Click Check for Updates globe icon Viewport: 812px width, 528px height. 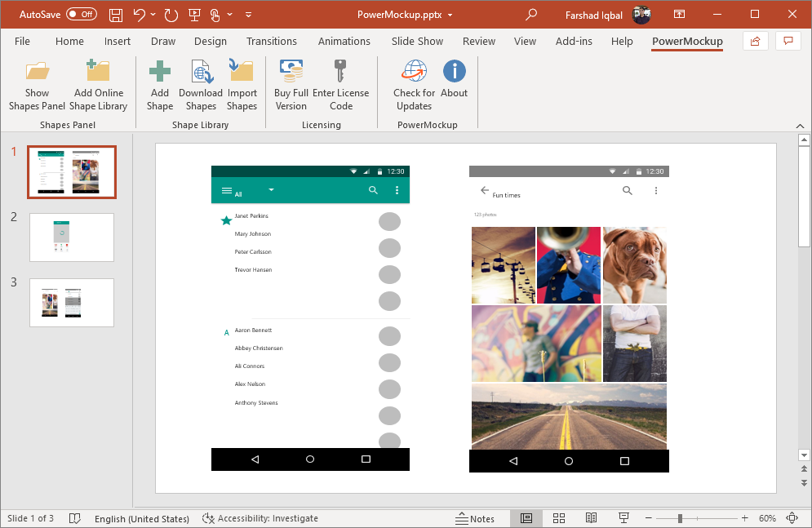[x=414, y=72]
